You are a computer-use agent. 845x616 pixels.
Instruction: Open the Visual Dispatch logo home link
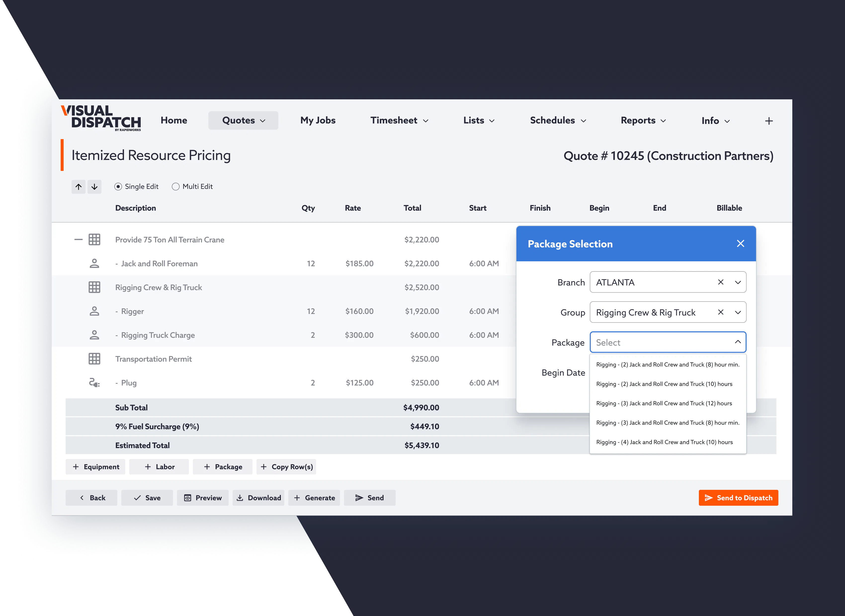(x=101, y=118)
